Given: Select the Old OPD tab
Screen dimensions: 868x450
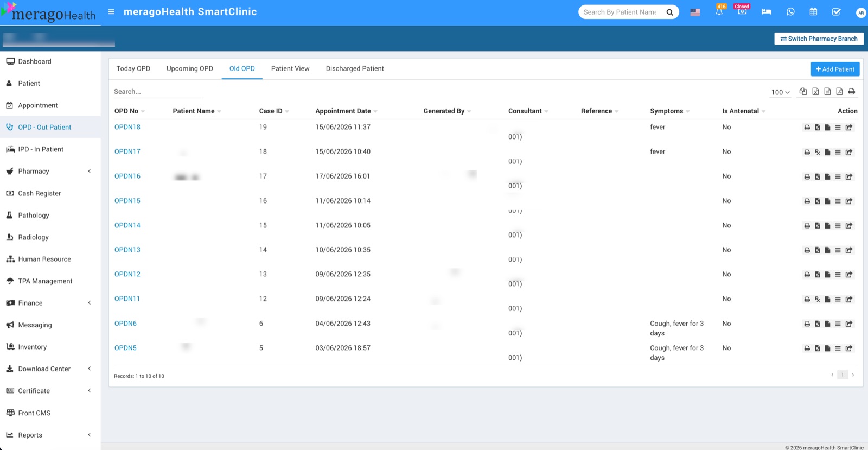Looking at the screenshot, I should [242, 68].
